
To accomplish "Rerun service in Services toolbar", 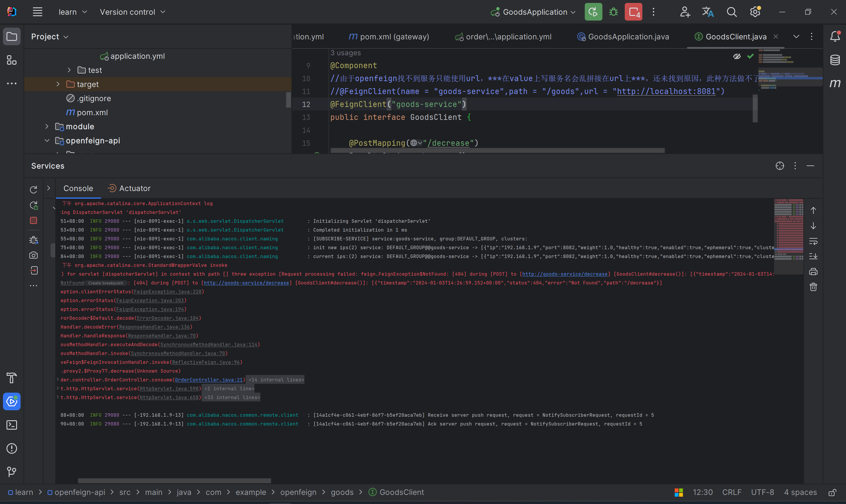I will point(33,190).
